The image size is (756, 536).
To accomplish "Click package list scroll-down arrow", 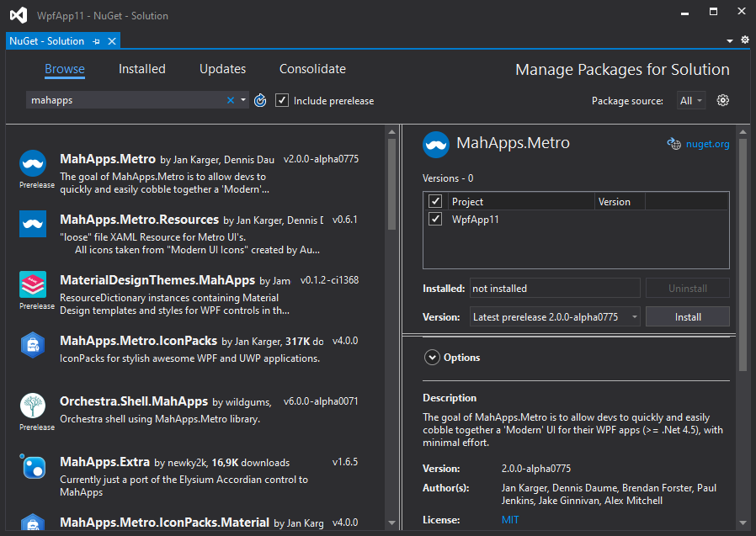I will tap(391, 523).
